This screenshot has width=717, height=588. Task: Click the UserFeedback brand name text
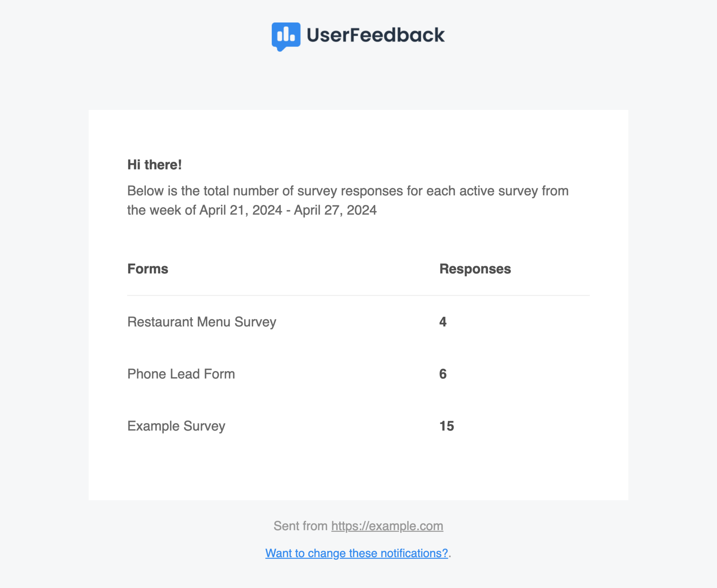[376, 35]
